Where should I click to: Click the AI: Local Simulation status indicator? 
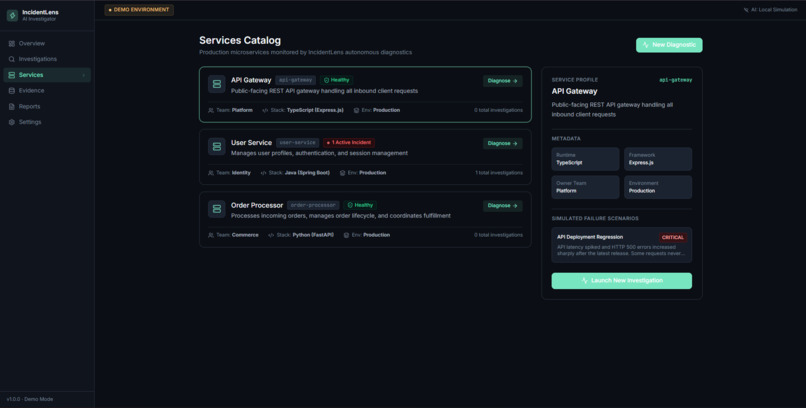tap(770, 10)
